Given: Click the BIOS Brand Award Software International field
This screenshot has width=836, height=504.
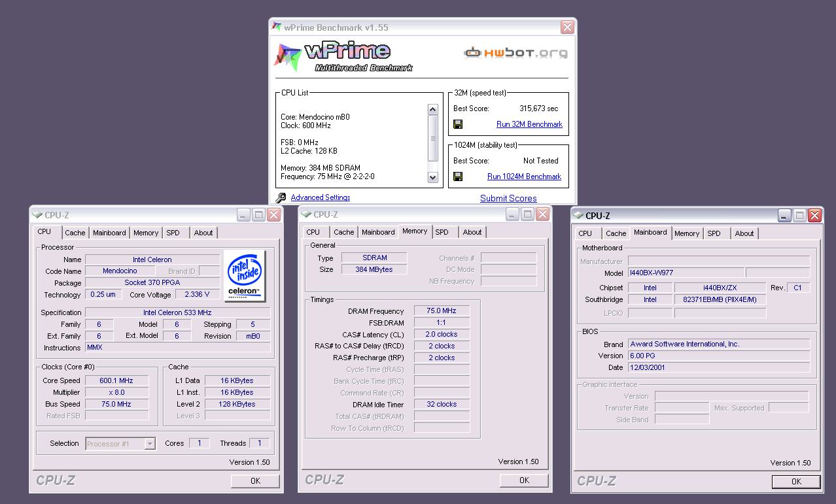Looking at the screenshot, I should point(719,344).
